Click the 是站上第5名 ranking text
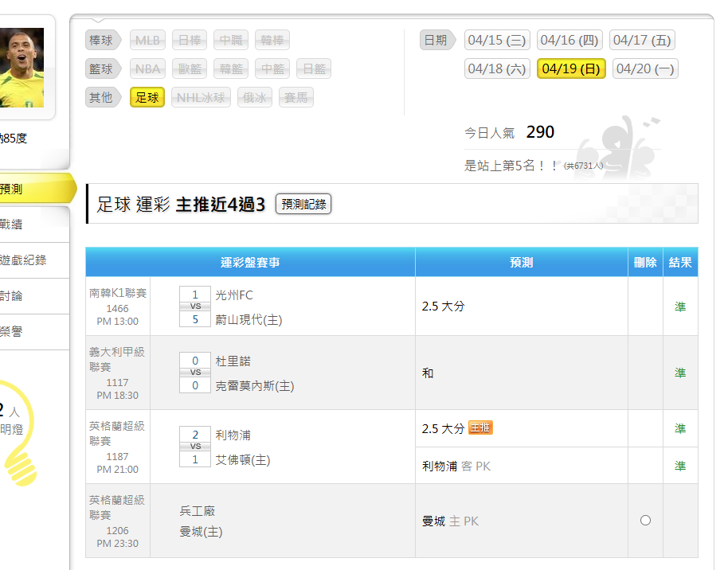The height and width of the screenshot is (570, 728). click(511, 166)
